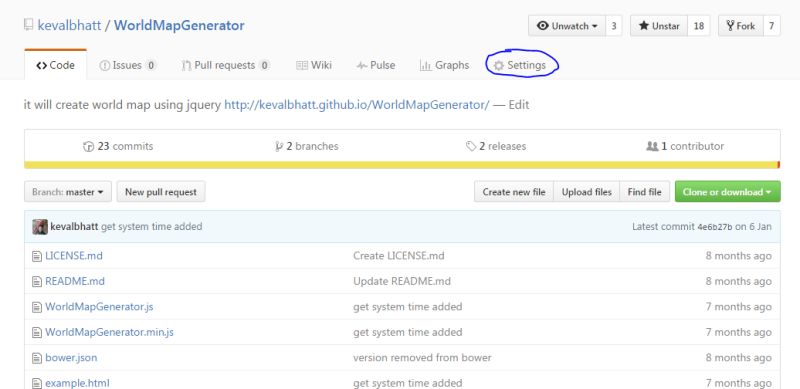Click the file icon beside README.md
Image resolution: width=800 pixels, height=389 pixels.
click(x=37, y=281)
